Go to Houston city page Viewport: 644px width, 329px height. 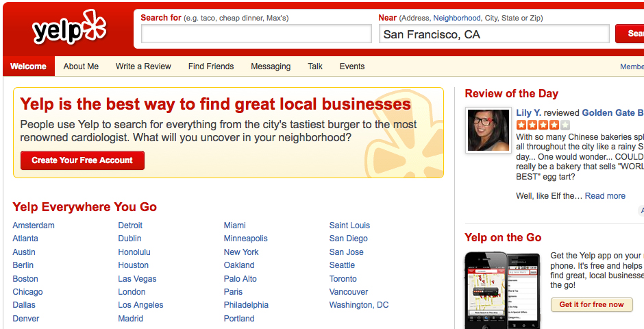pos(134,265)
